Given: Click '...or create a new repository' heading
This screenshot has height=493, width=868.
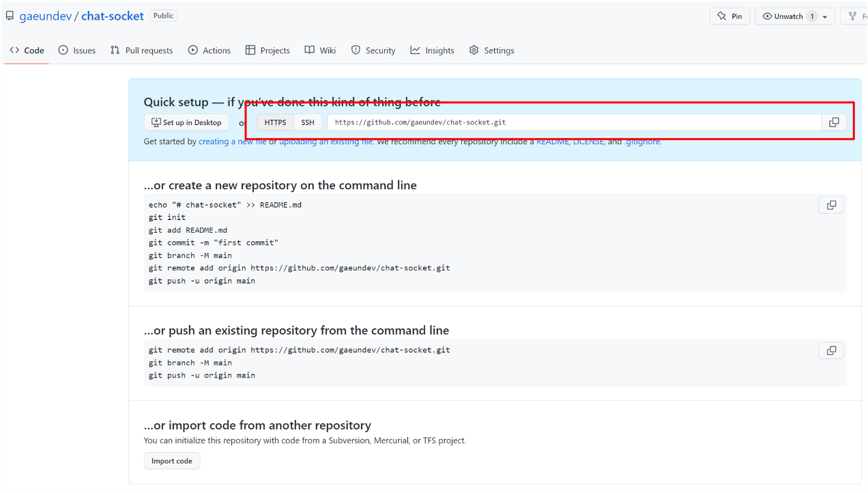Looking at the screenshot, I should point(280,185).
